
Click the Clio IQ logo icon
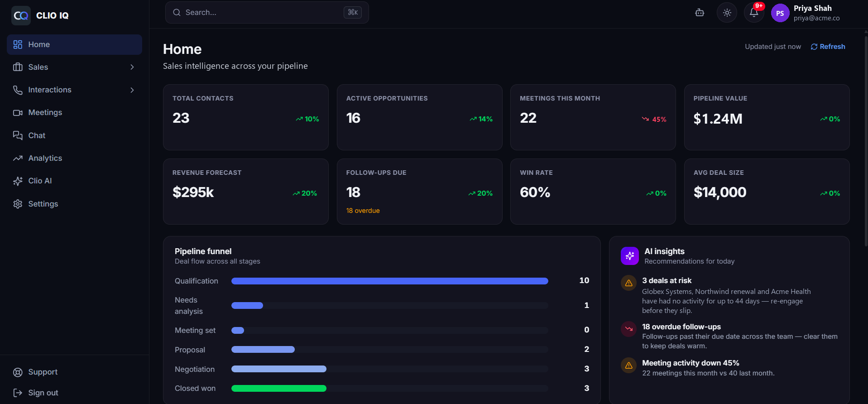click(x=21, y=15)
